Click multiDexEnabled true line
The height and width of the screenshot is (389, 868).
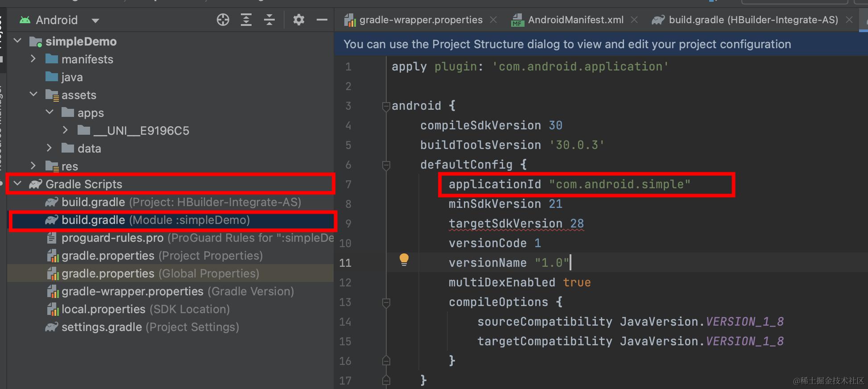click(520, 282)
